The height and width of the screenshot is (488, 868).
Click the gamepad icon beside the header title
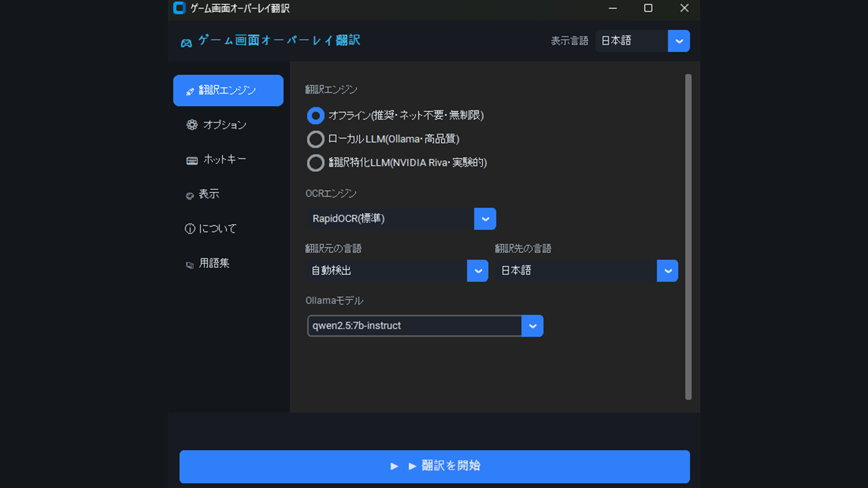coord(186,43)
